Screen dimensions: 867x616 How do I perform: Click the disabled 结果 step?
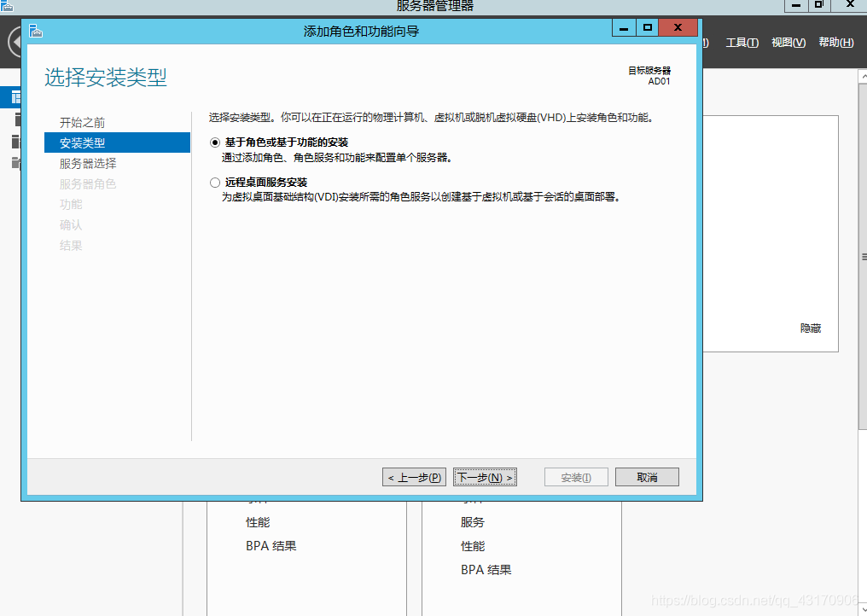pyautogui.click(x=71, y=245)
